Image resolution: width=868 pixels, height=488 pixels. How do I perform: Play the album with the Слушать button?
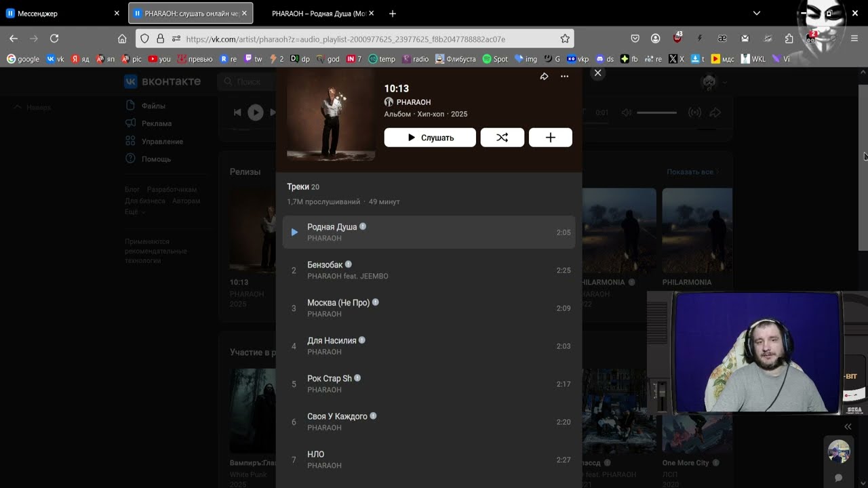pyautogui.click(x=430, y=138)
